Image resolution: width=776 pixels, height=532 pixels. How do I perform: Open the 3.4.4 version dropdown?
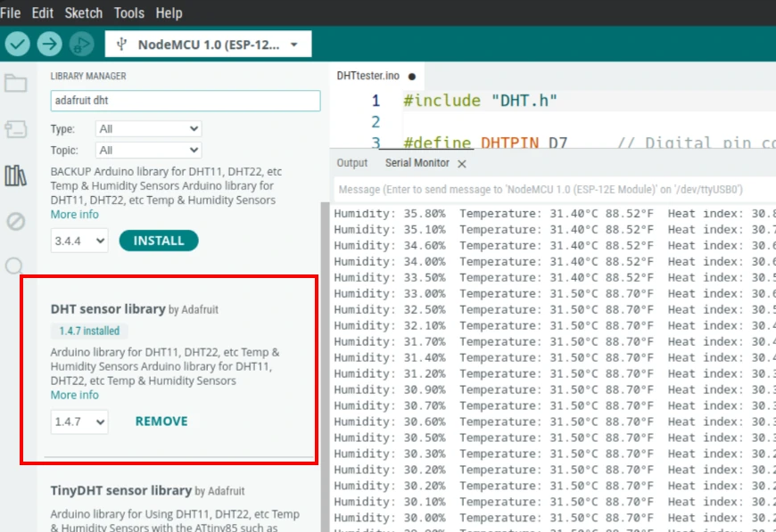pos(79,241)
